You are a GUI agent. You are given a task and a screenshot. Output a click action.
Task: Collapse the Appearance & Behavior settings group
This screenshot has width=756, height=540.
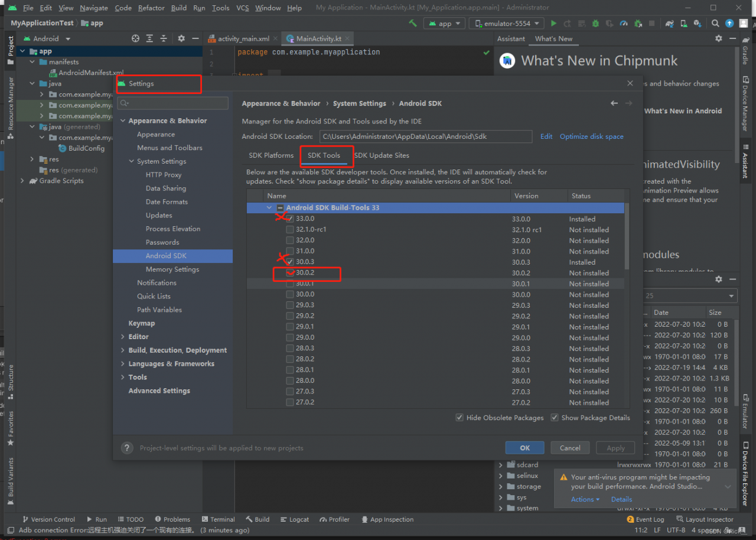coord(123,121)
